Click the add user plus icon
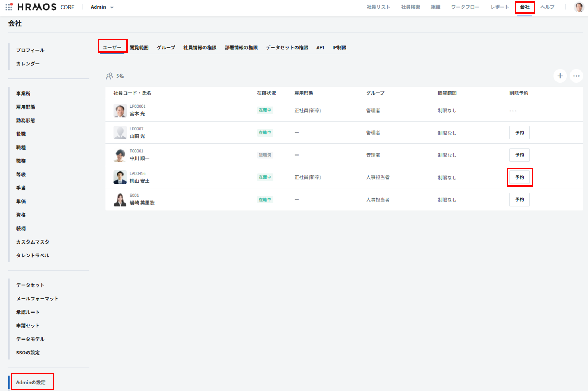588x391 pixels. (x=560, y=76)
